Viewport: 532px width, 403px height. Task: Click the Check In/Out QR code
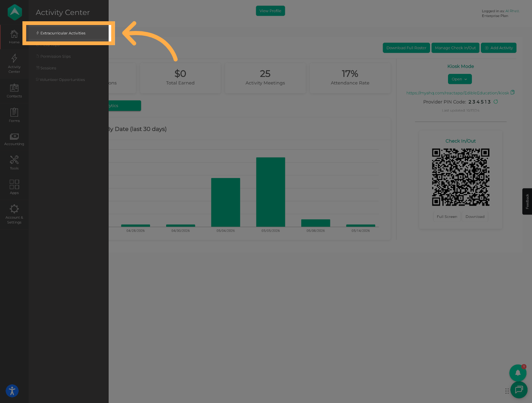[x=461, y=177]
